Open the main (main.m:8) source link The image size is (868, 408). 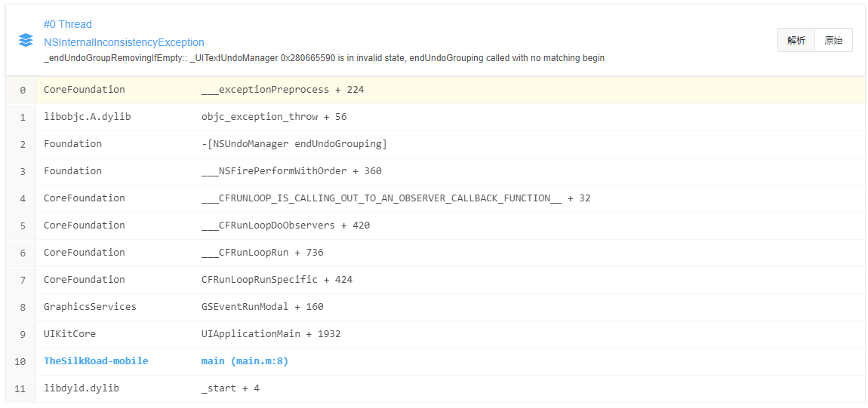click(x=245, y=361)
